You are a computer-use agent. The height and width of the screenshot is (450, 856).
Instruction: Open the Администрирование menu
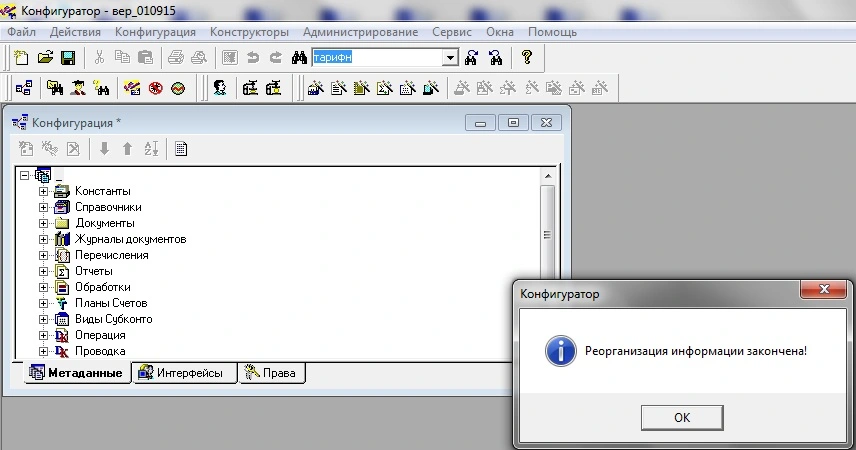coord(360,32)
